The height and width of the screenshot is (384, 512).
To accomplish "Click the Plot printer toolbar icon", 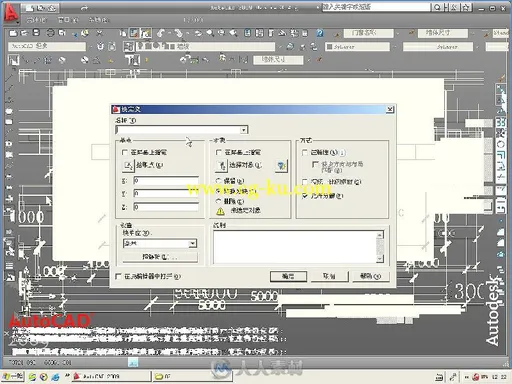I will pyautogui.click(x=50, y=33).
